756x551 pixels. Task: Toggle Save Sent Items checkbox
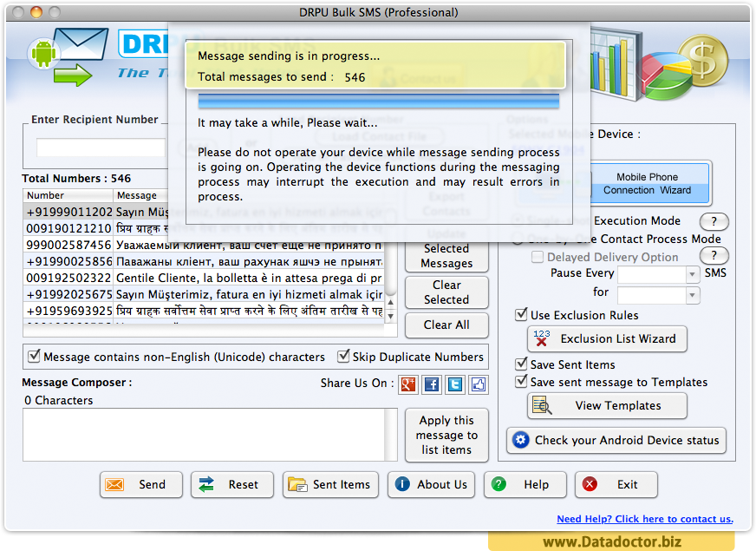point(521,364)
